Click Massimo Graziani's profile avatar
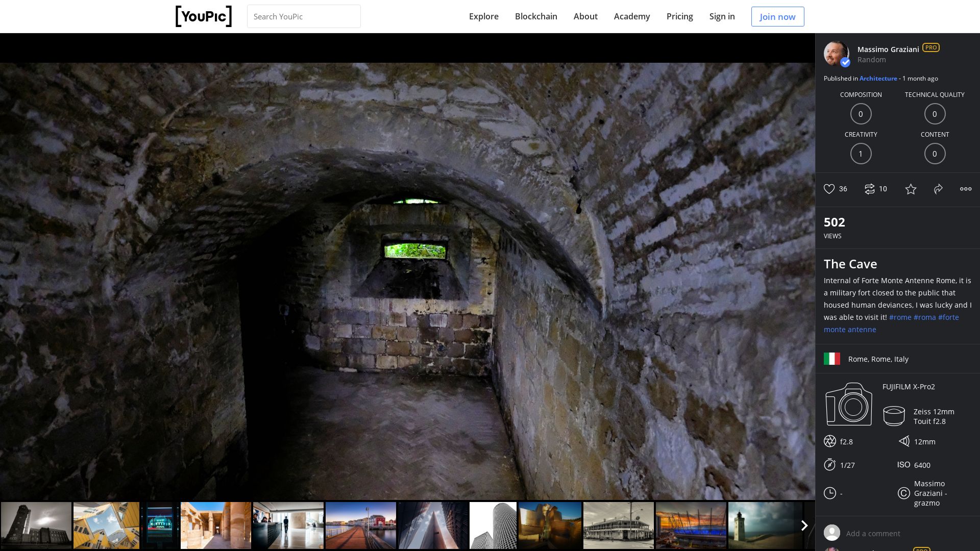 point(836,54)
